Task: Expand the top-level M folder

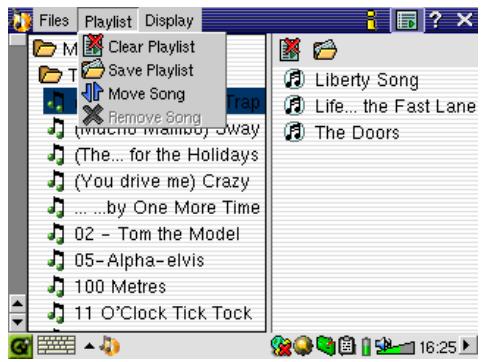Action: click(x=44, y=49)
